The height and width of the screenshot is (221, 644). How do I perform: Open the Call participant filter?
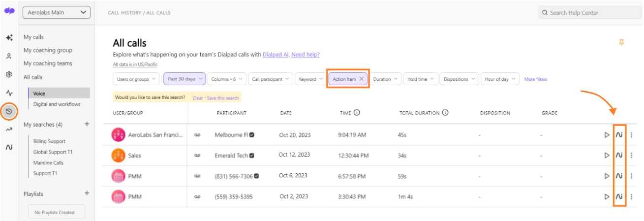[x=270, y=79]
